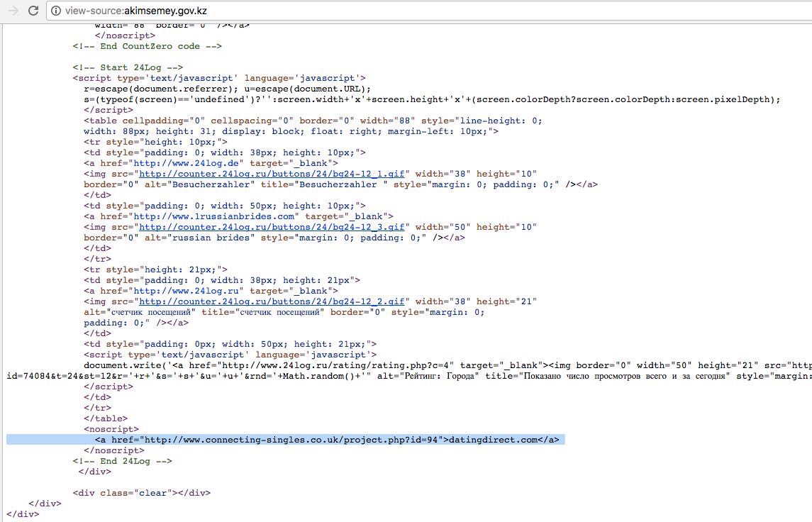Click the id=74084 parameter line

(x=408, y=376)
